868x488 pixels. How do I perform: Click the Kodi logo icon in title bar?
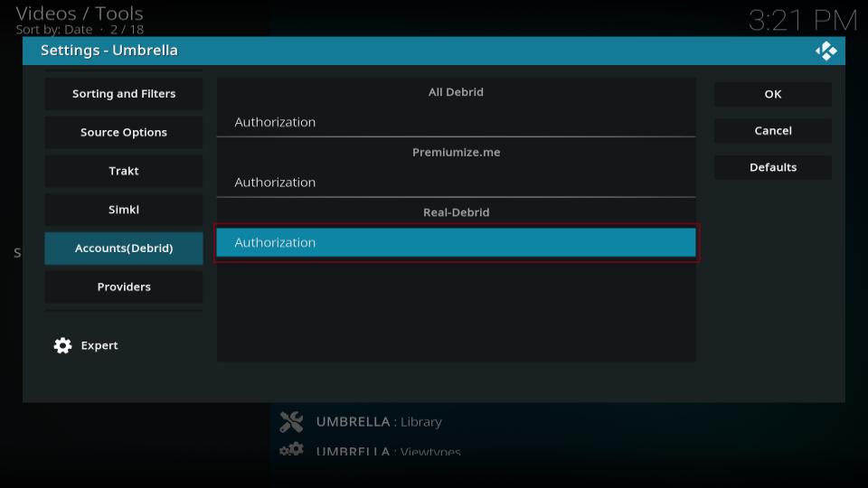pyautogui.click(x=826, y=51)
